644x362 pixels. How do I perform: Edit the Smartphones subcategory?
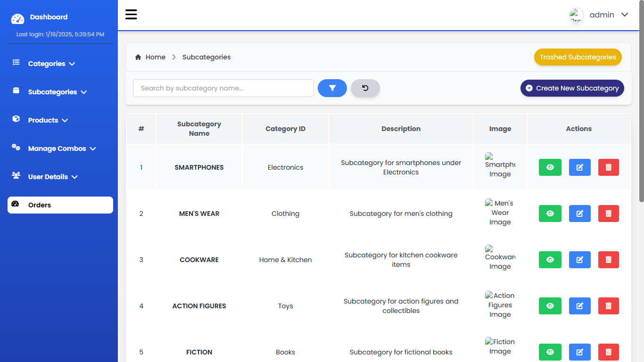(x=580, y=167)
